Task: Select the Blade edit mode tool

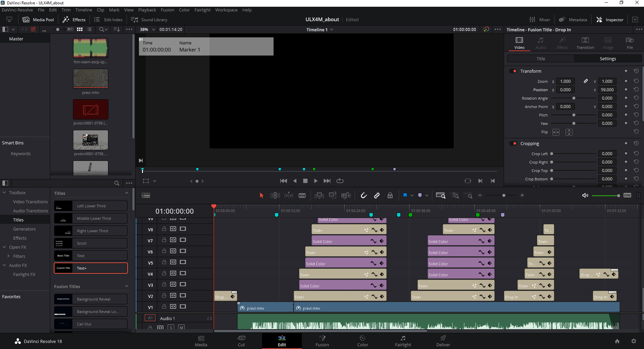Action: (x=302, y=196)
